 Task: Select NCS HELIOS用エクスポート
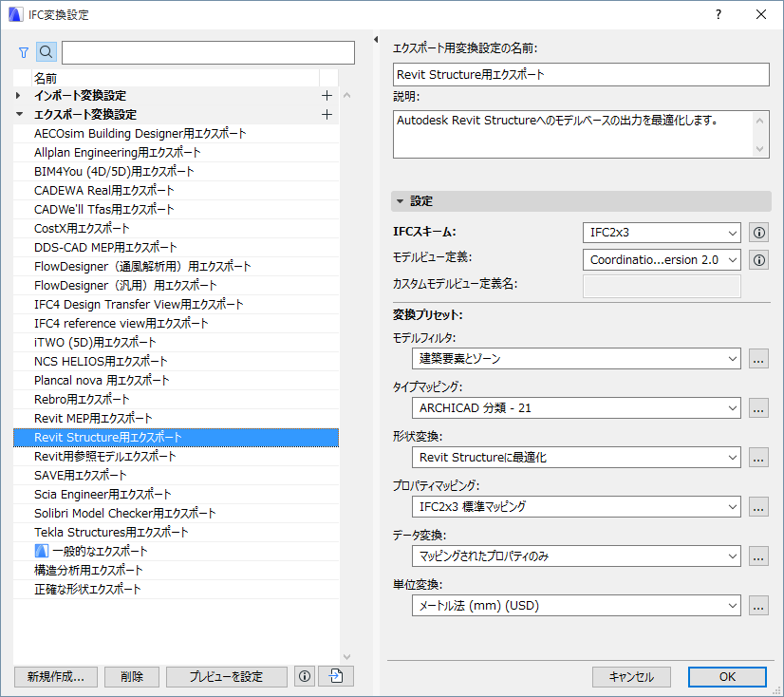coord(176,362)
